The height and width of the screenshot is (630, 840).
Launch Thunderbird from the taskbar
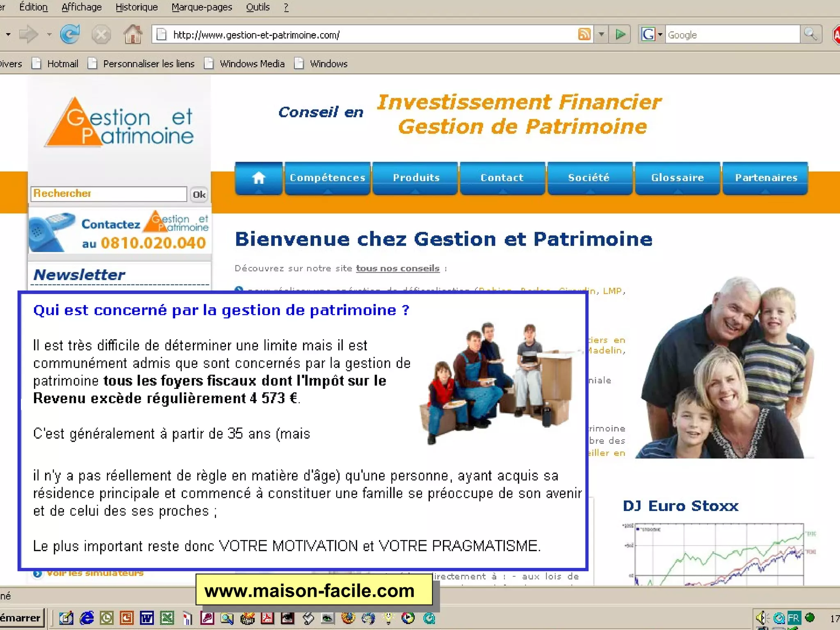[368, 618]
